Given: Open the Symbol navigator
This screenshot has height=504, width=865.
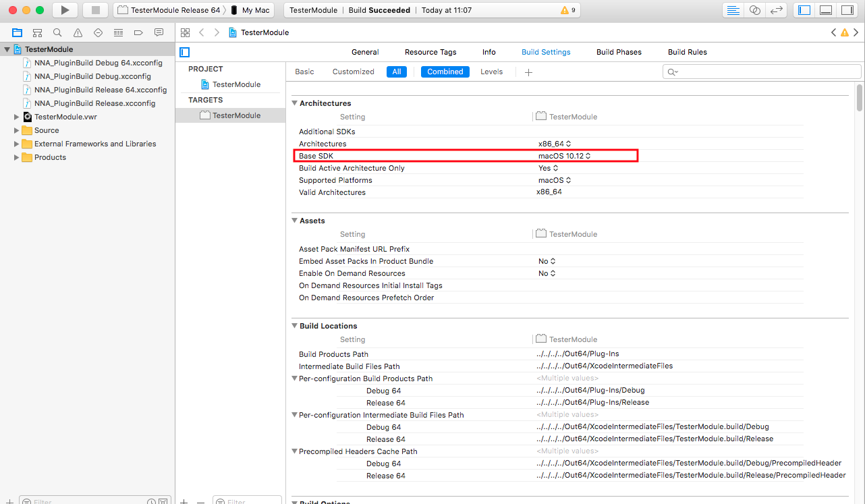Looking at the screenshot, I should coord(37,32).
